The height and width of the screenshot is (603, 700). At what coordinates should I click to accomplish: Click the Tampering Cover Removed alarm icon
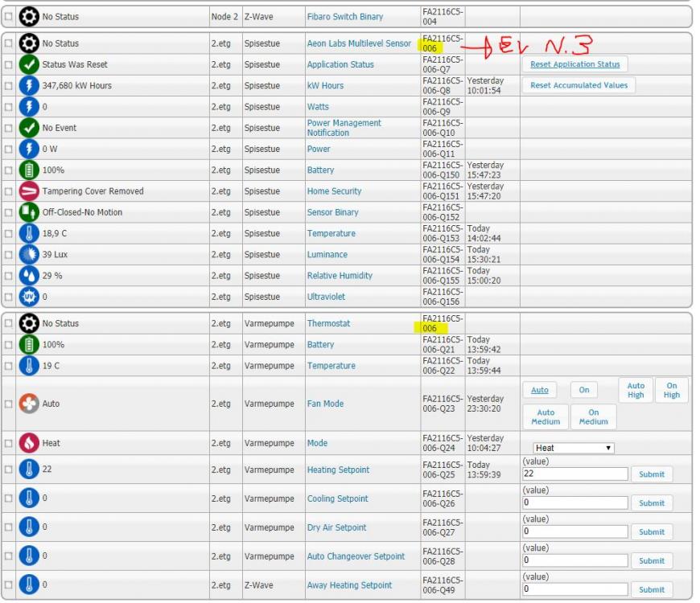pos(29,191)
